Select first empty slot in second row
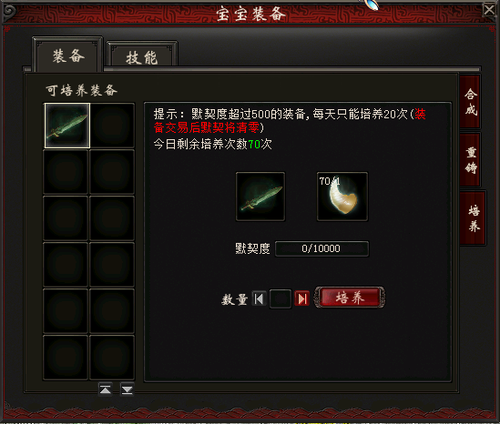Image resolution: width=500 pixels, height=424 pixels. [66, 172]
